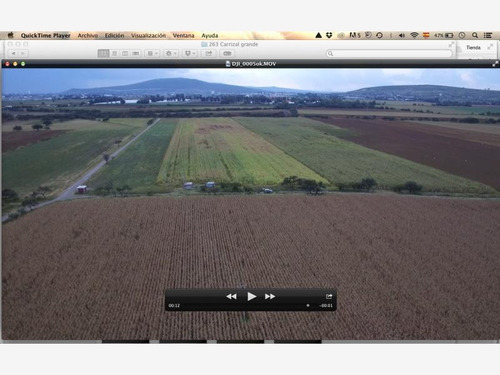Click the Finder search field
The height and width of the screenshot is (375, 500).
pos(389,53)
